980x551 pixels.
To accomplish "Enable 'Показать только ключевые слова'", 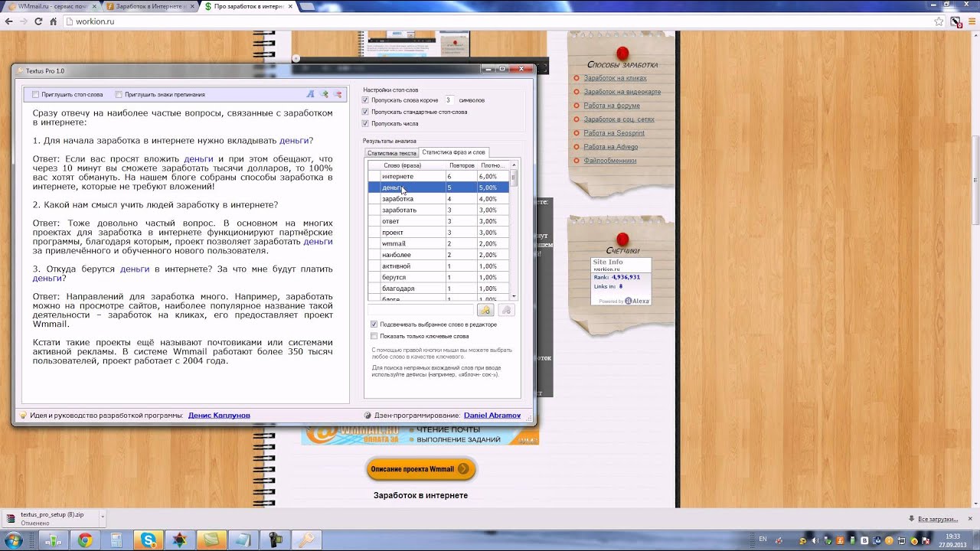I will pyautogui.click(x=374, y=336).
